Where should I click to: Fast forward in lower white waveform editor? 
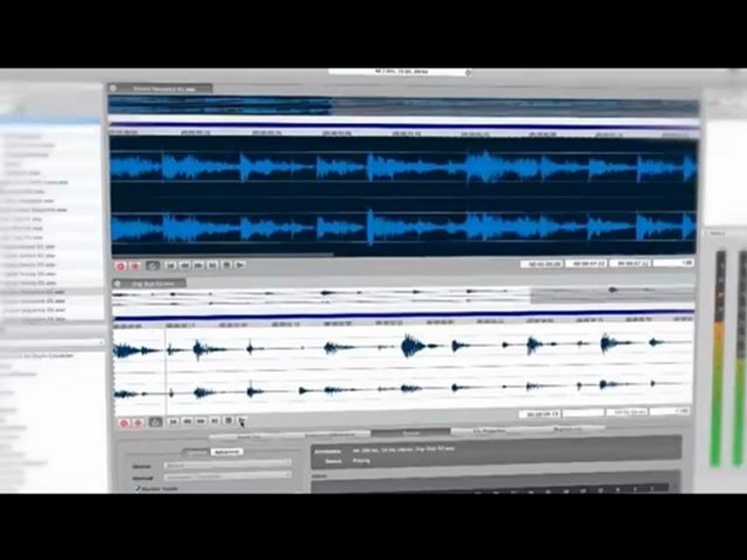(x=201, y=422)
